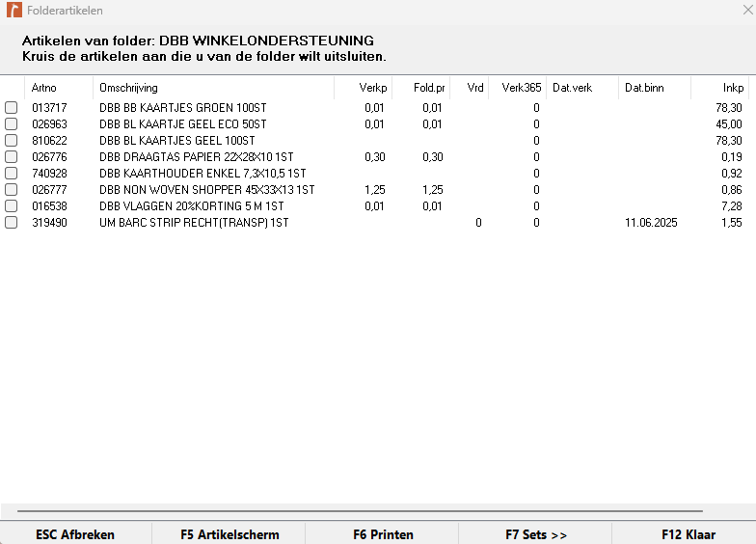Select description UM BARC STRIP RECHT(TRANSP) 1ST
The width and height of the screenshot is (756, 544).
tap(194, 222)
